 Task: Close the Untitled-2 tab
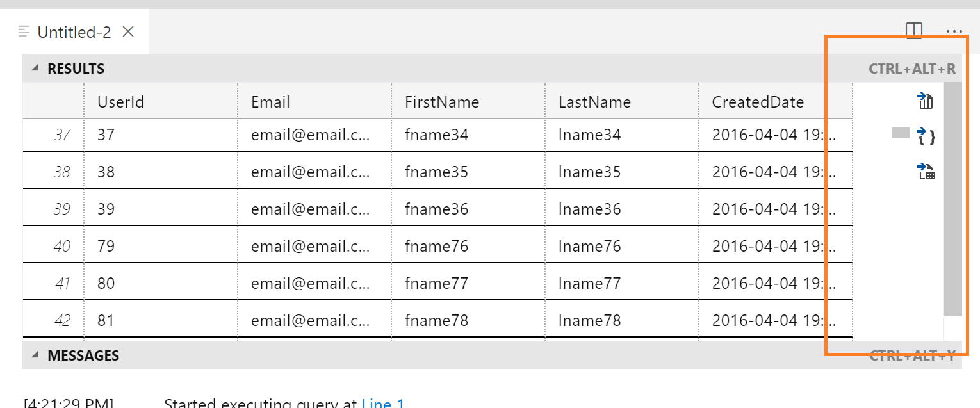(127, 31)
